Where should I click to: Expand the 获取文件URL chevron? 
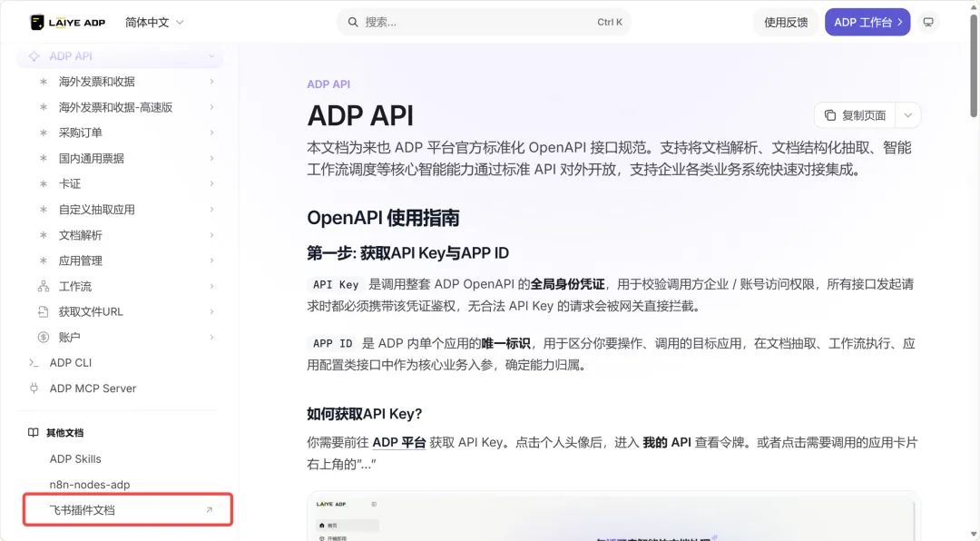211,311
